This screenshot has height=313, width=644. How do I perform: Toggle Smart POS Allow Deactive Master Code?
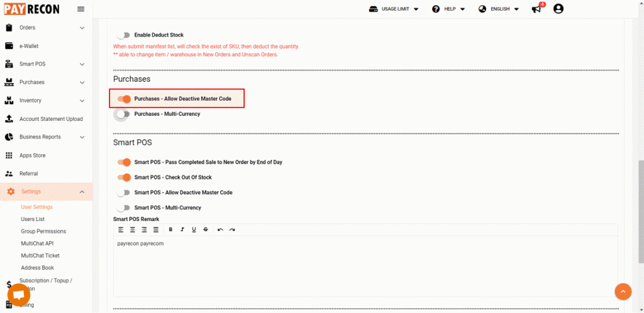click(x=123, y=193)
